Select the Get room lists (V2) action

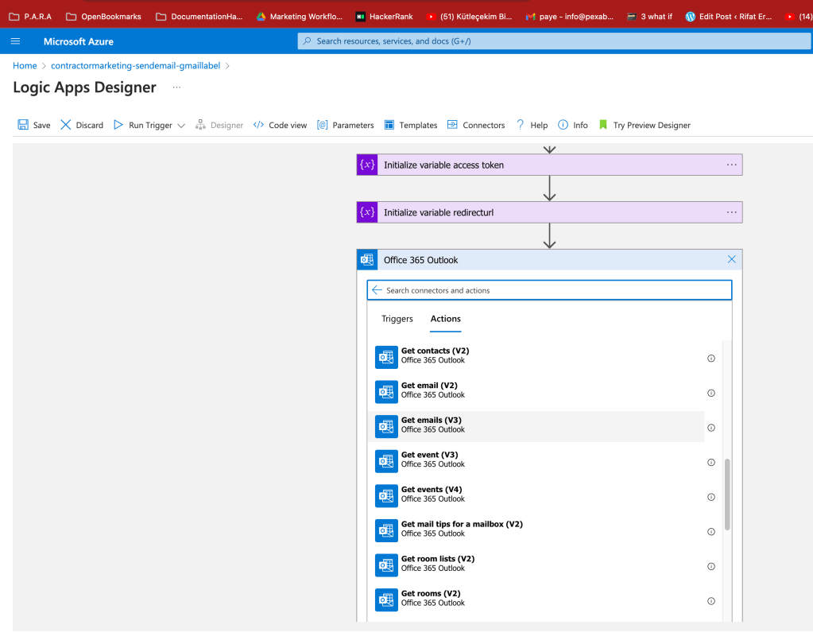[536, 566]
